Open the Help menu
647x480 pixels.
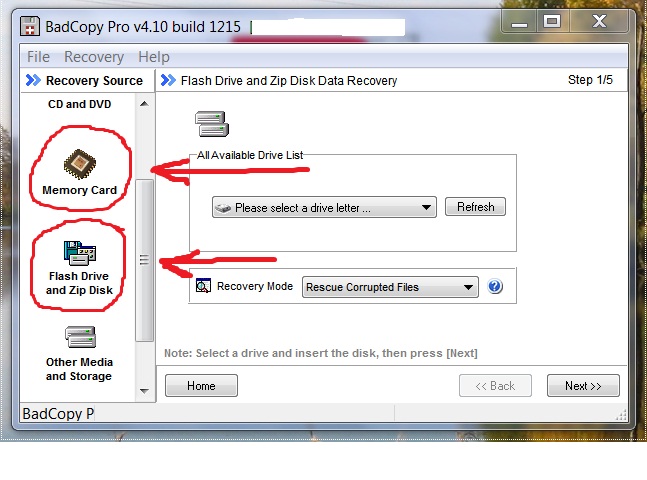[153, 57]
